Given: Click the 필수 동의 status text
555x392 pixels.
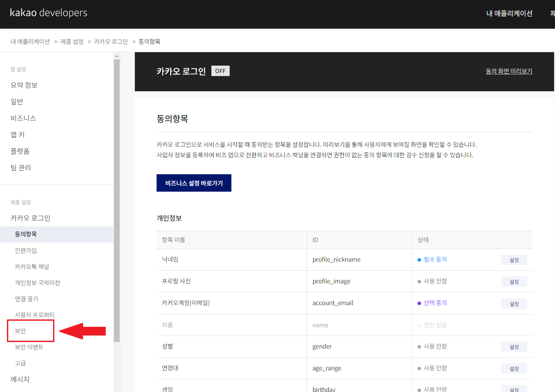Looking at the screenshot, I should [x=435, y=259].
